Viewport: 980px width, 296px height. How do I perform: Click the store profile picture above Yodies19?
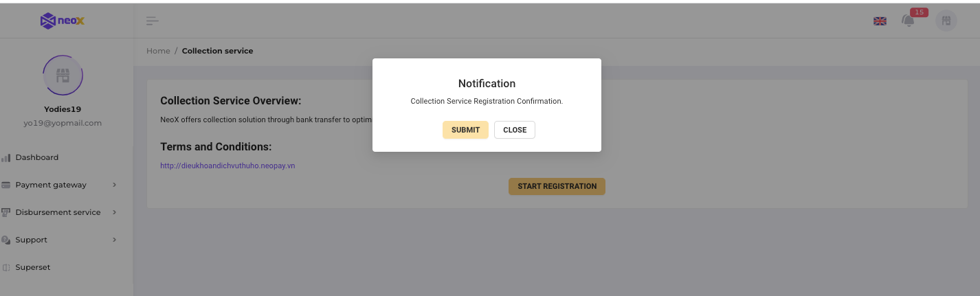point(63,76)
